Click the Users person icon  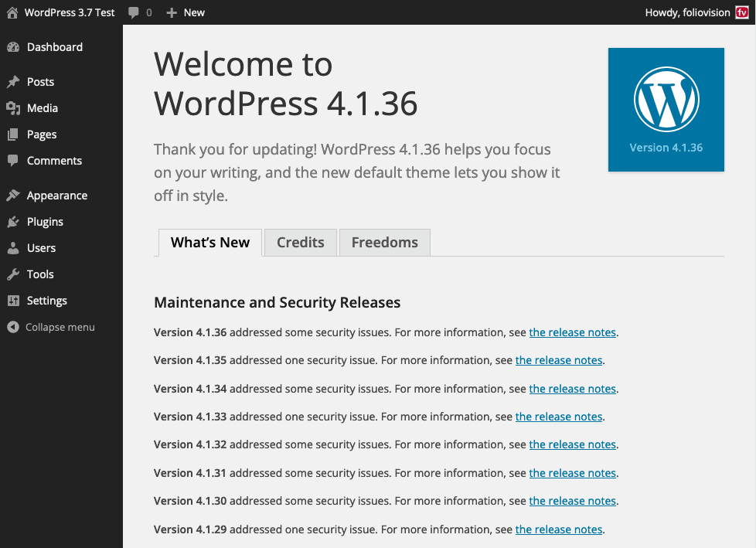click(13, 248)
